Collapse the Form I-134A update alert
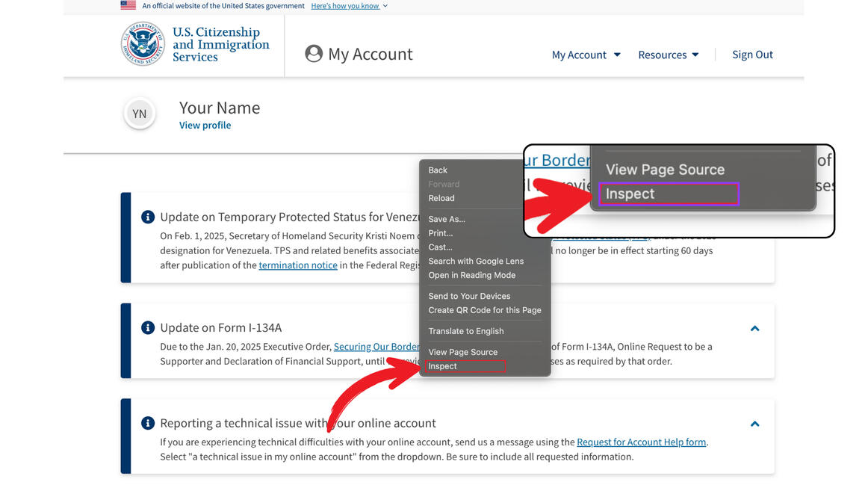868x488 pixels. [x=754, y=328]
